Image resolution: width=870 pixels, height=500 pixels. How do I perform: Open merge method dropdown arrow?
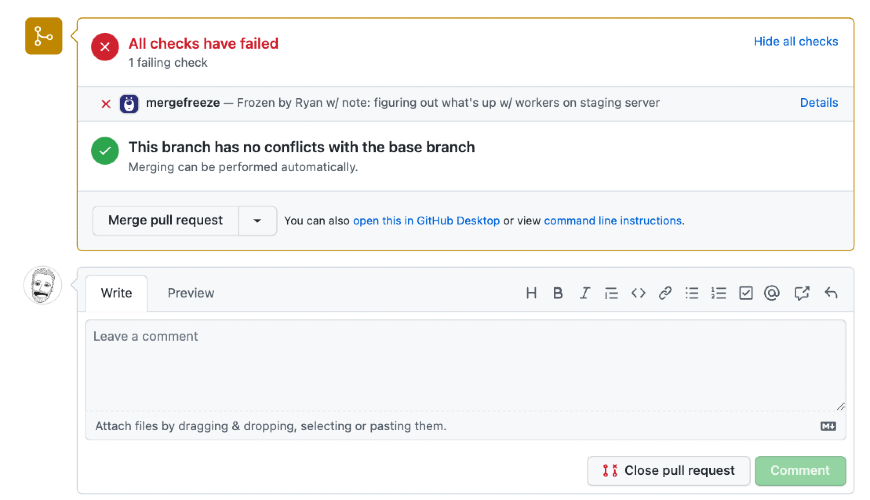(257, 221)
